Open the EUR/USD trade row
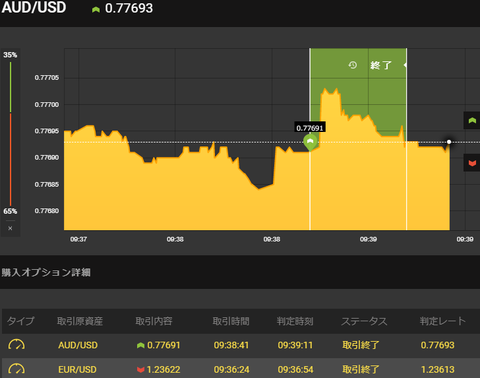This screenshot has width=480, height=378. [241, 369]
